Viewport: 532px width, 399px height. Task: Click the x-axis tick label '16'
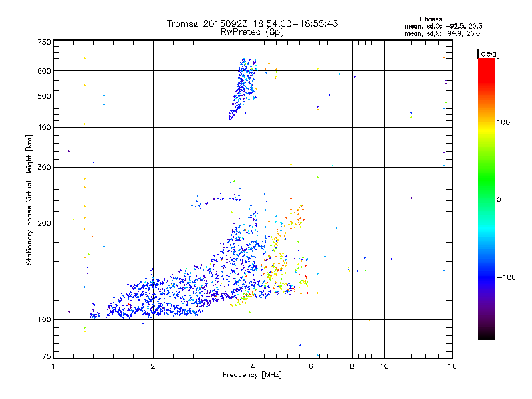pos(452,366)
